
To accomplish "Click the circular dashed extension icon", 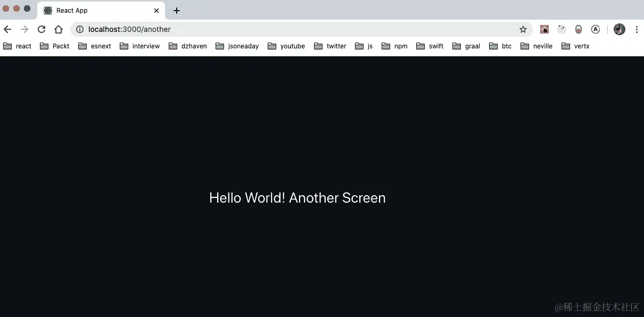I will coord(562,29).
